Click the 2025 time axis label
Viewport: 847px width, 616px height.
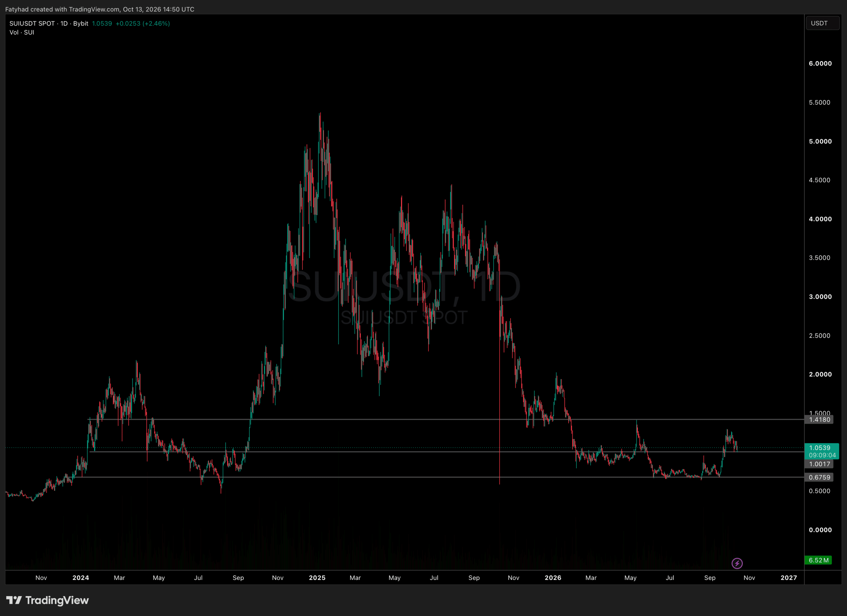317,578
